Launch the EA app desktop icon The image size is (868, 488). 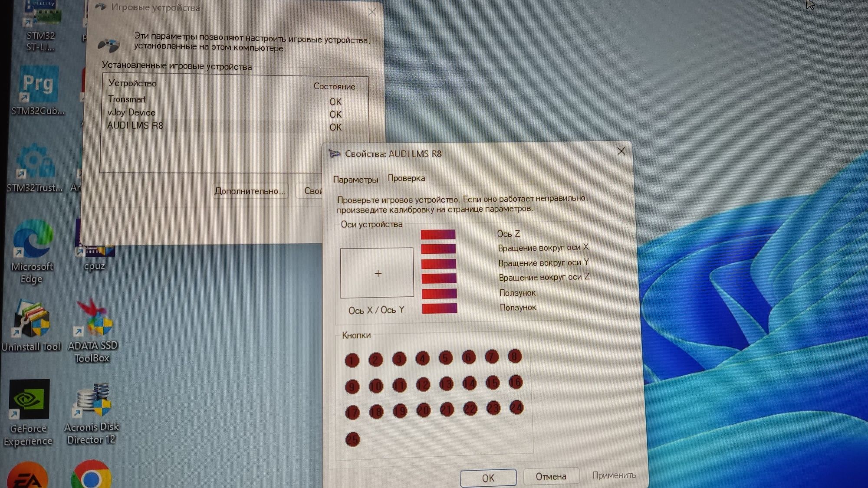pyautogui.click(x=28, y=475)
